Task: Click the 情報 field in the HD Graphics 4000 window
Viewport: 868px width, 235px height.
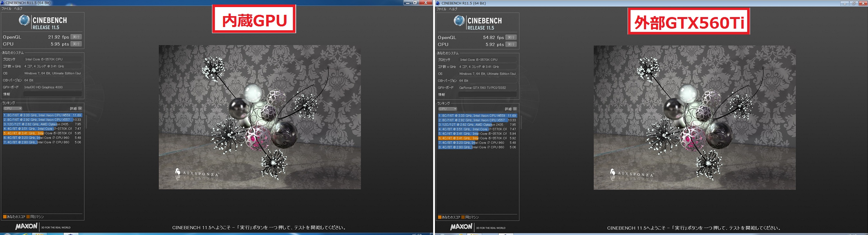Action: (x=52, y=94)
